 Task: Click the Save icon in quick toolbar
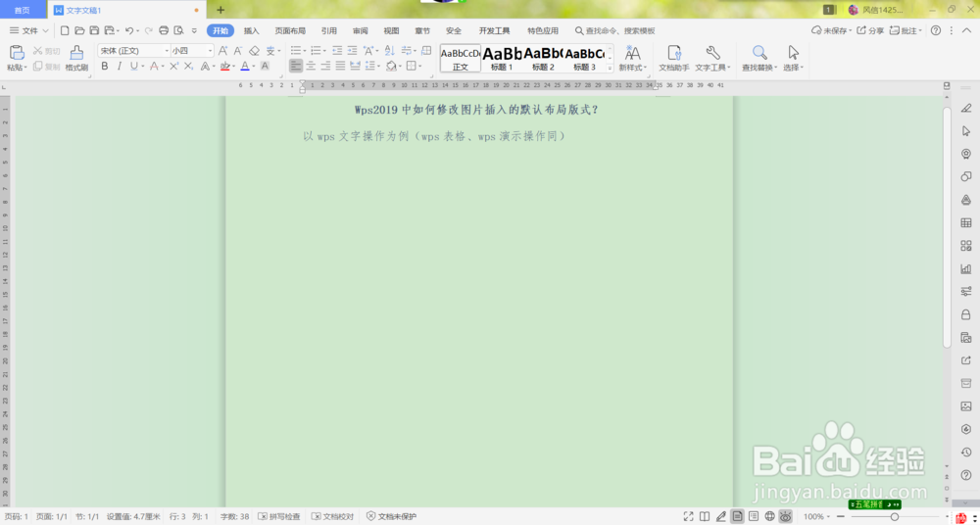point(94,30)
